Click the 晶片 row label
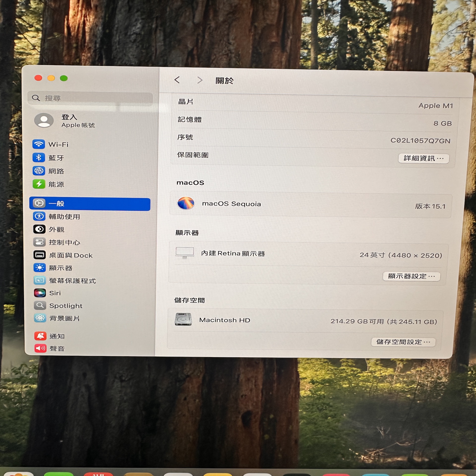 186,102
